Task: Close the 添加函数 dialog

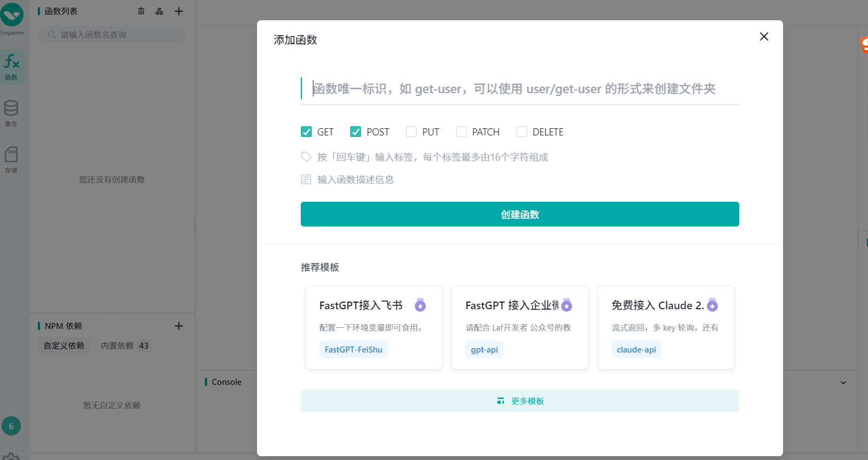Action: 764,36
